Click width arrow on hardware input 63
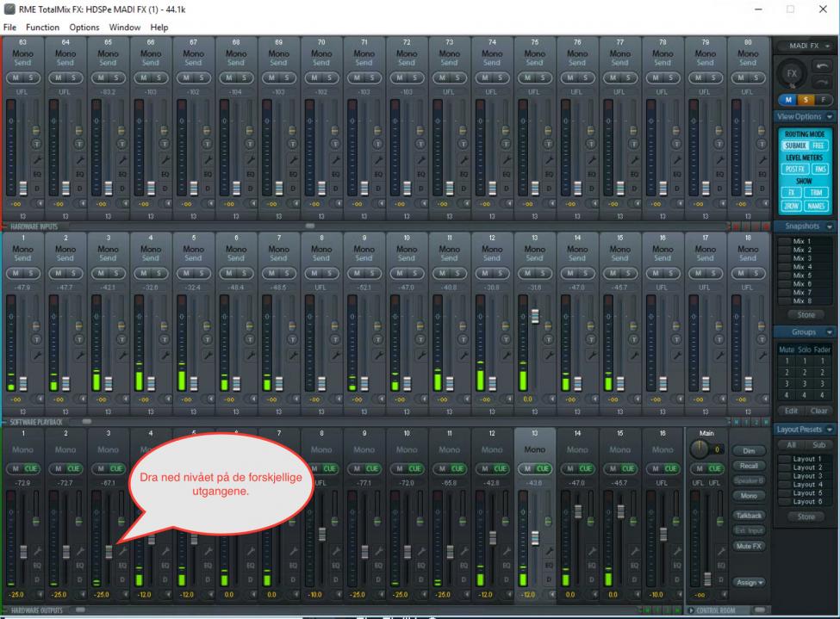 (x=40, y=203)
